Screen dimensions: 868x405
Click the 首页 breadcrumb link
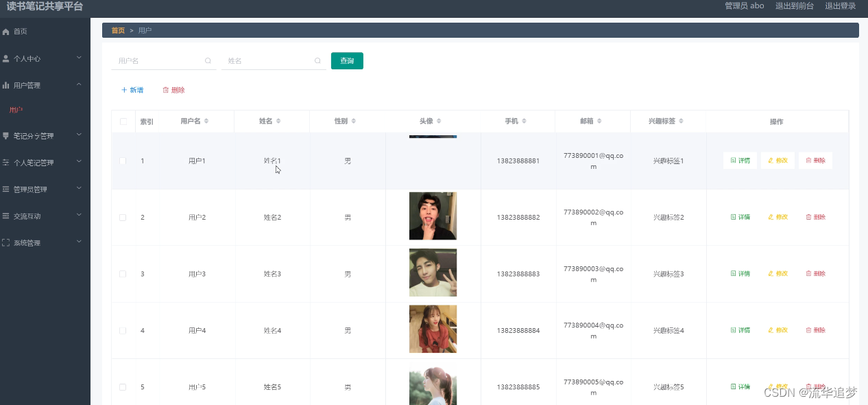click(118, 30)
